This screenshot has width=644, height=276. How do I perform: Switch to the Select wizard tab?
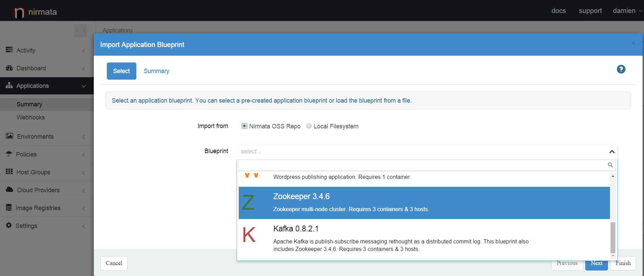(122, 71)
